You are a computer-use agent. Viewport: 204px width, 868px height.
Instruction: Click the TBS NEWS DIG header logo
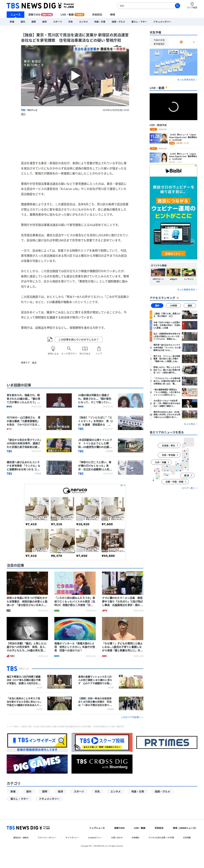40,6
